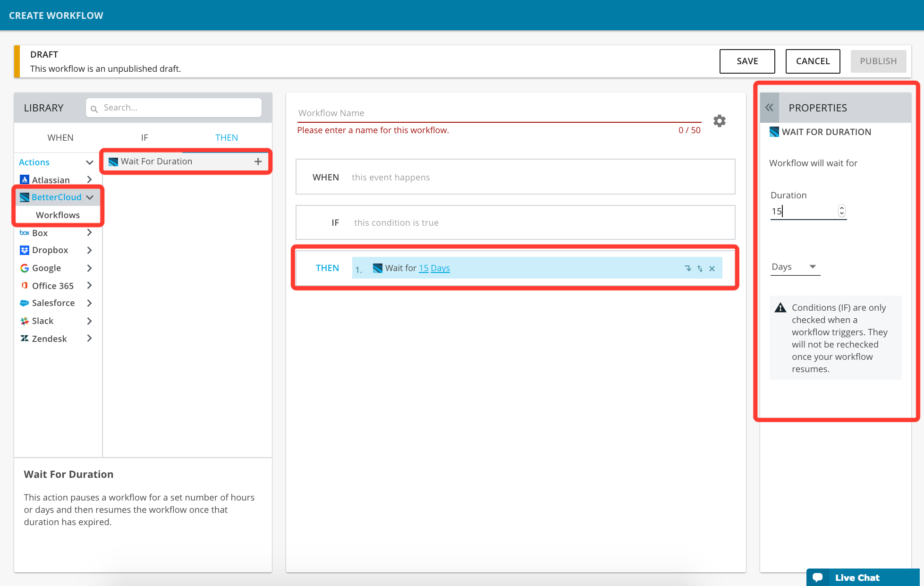Click the Atlassian logo icon
Image resolution: width=924 pixels, height=586 pixels.
tap(25, 179)
